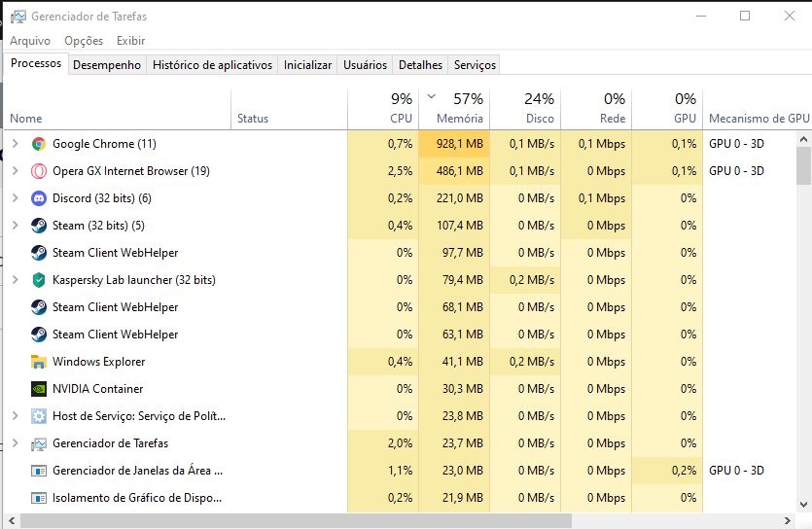
Task: Click the Windows Explorer folder icon
Action: 38,362
